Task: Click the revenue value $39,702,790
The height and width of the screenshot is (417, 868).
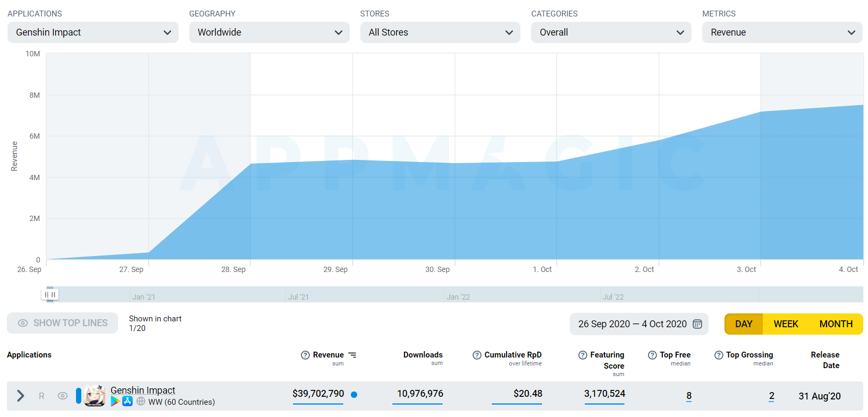Action: click(318, 394)
